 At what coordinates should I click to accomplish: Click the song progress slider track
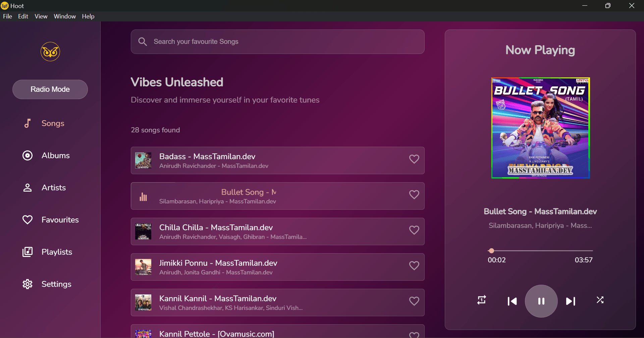(x=540, y=251)
